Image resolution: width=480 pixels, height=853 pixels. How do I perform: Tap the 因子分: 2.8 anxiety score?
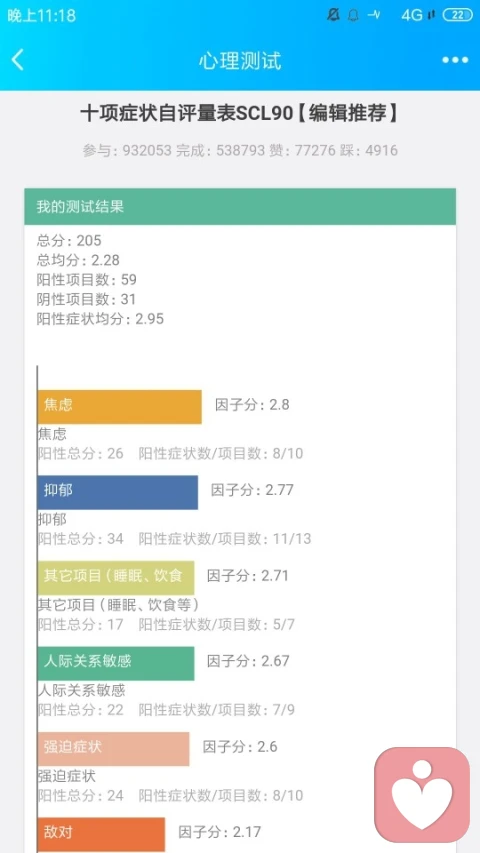[253, 405]
